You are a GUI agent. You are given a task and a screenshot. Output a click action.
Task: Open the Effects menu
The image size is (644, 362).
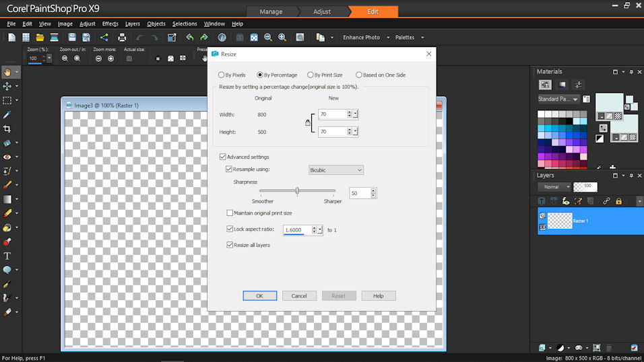point(110,24)
